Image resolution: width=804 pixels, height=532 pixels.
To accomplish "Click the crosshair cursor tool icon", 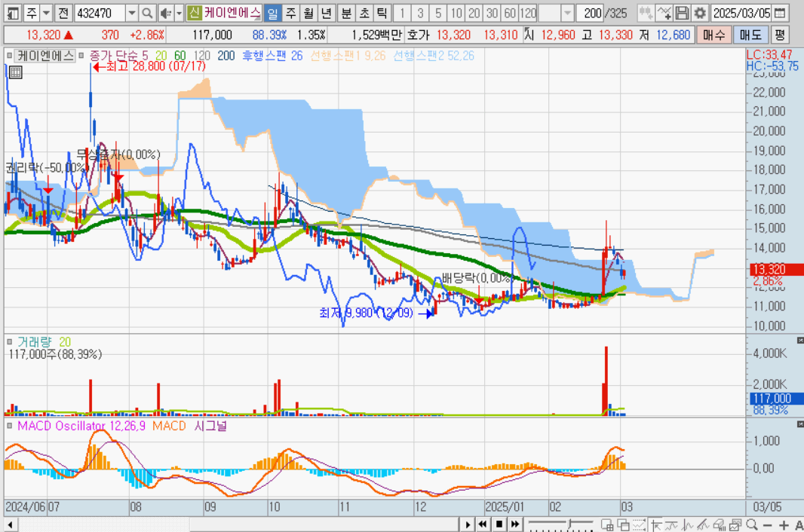I will (x=657, y=524).
